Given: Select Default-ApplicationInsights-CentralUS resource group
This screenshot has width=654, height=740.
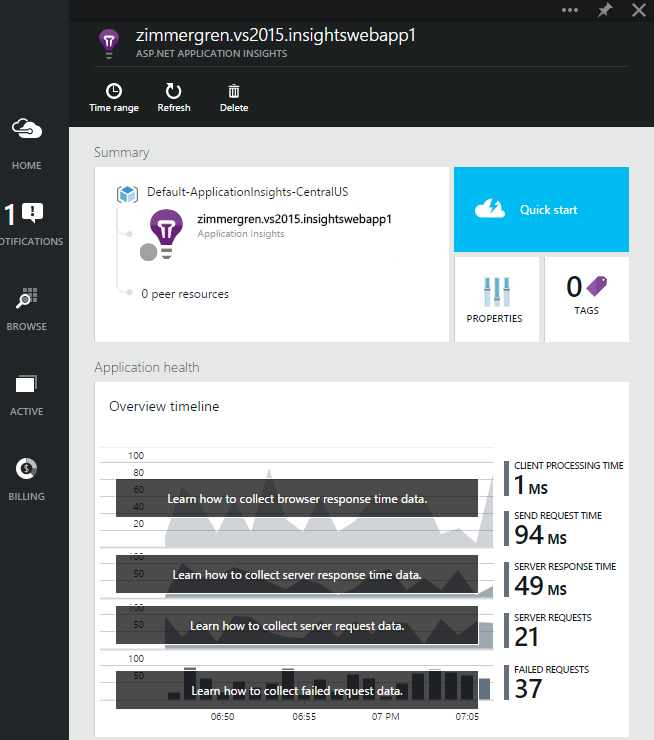Looking at the screenshot, I should [x=246, y=192].
